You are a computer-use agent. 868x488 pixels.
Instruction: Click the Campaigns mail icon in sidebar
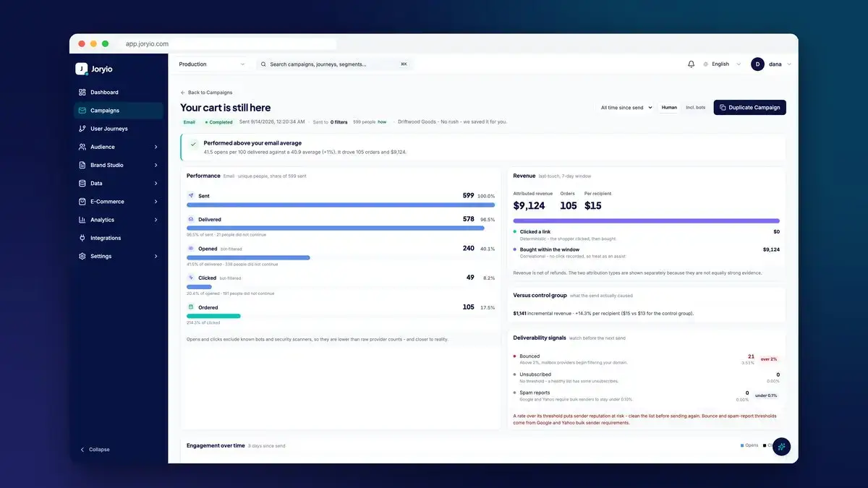coord(82,111)
